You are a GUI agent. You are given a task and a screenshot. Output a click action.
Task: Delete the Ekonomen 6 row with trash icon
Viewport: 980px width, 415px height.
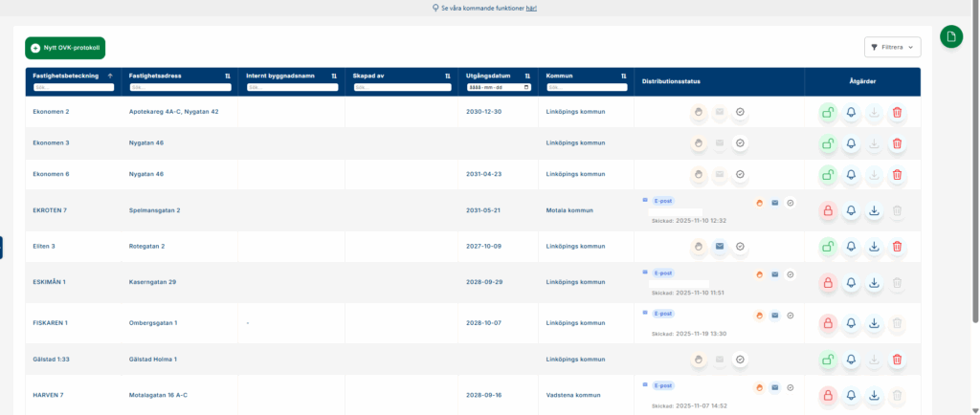tap(897, 174)
